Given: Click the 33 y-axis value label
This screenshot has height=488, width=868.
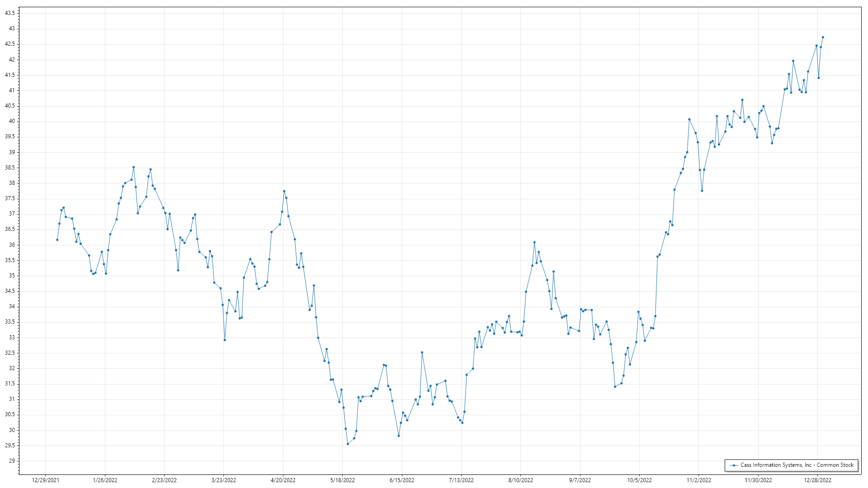Looking at the screenshot, I should click(x=12, y=338).
